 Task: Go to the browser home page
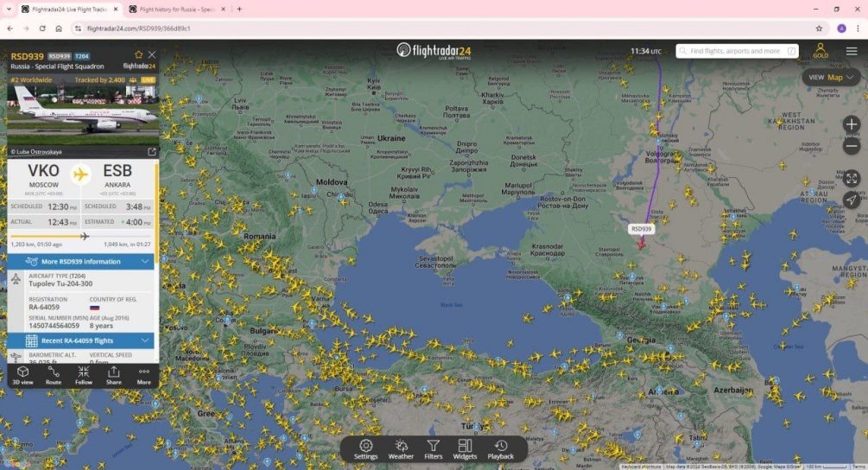point(59,29)
